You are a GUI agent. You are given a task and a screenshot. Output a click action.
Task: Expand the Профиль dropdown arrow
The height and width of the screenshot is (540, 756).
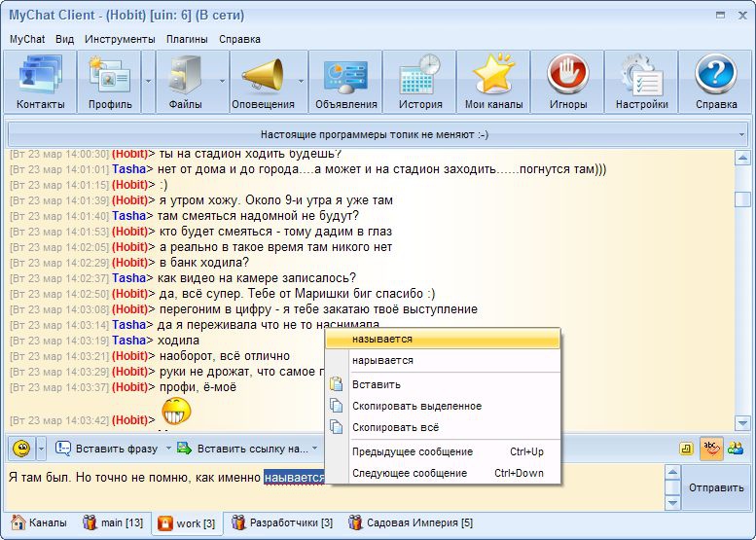(x=149, y=82)
